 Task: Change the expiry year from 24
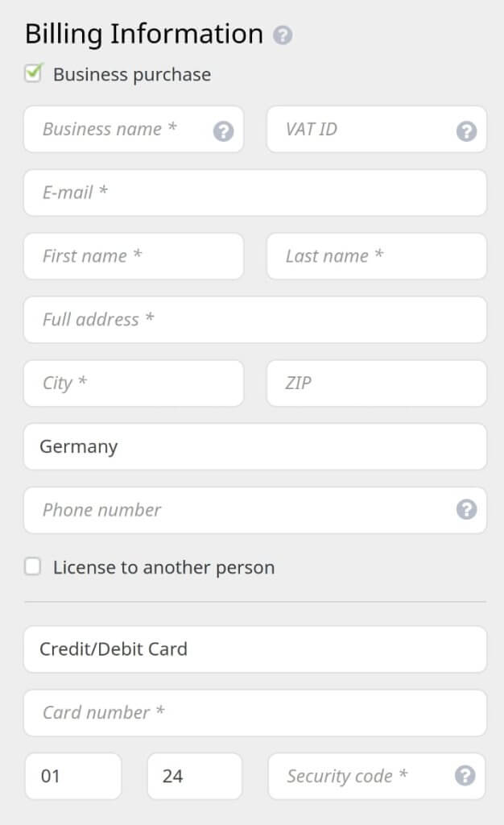coord(194,776)
